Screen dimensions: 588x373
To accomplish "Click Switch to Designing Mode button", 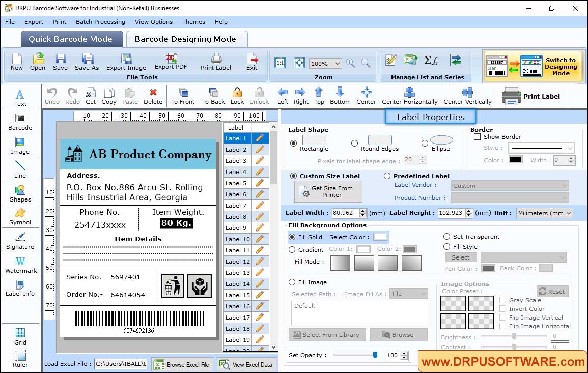I will pyautogui.click(x=534, y=67).
